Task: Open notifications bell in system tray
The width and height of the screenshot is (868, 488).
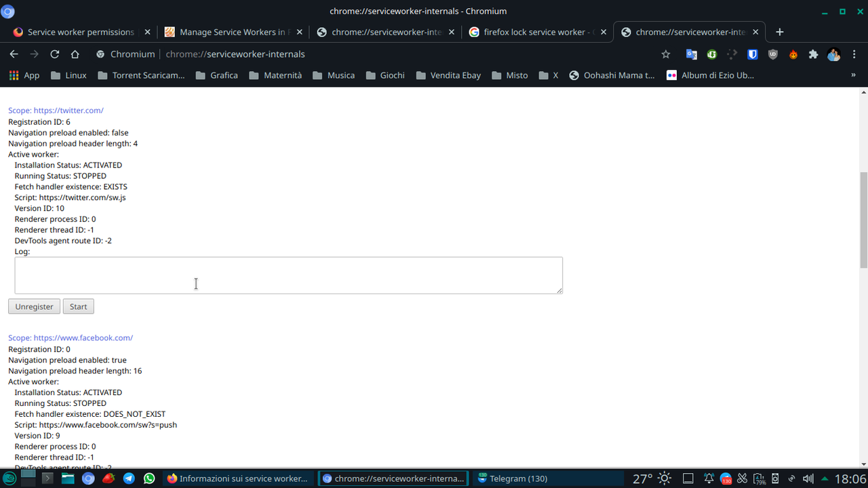Action: [x=709, y=479]
